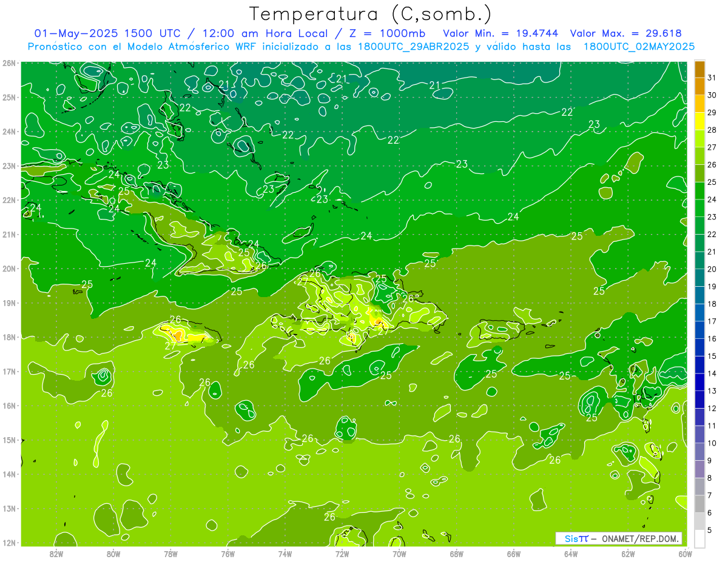Click the "Sisπ" logo text
This screenshot has width=728, height=562.
[x=576, y=538]
